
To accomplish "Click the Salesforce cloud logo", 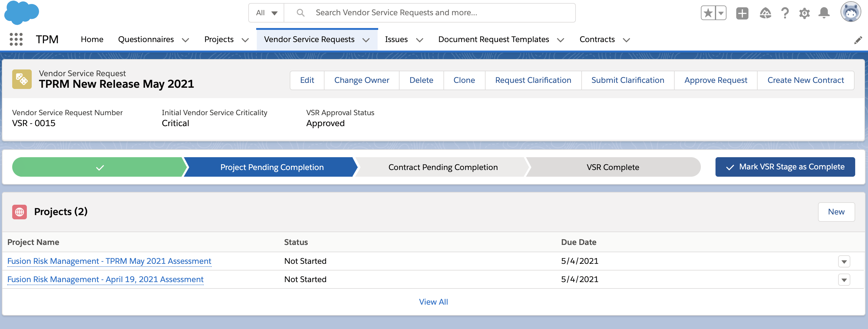I will coord(22,12).
